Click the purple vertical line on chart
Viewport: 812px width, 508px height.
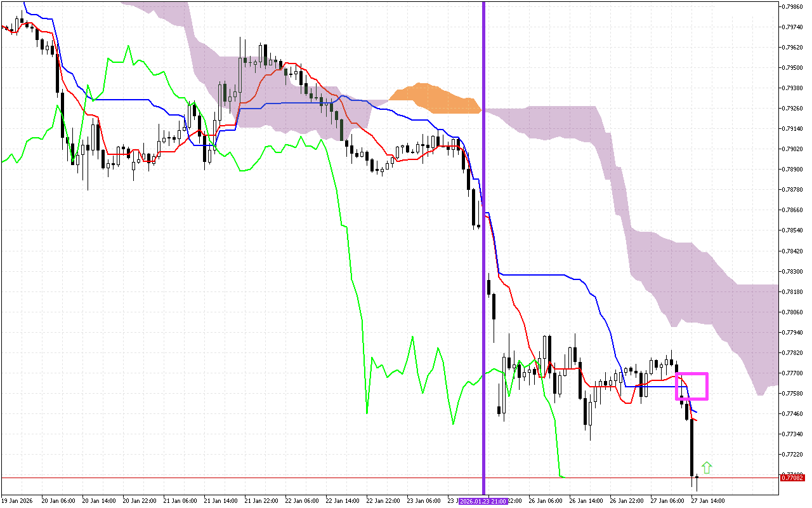(x=483, y=190)
